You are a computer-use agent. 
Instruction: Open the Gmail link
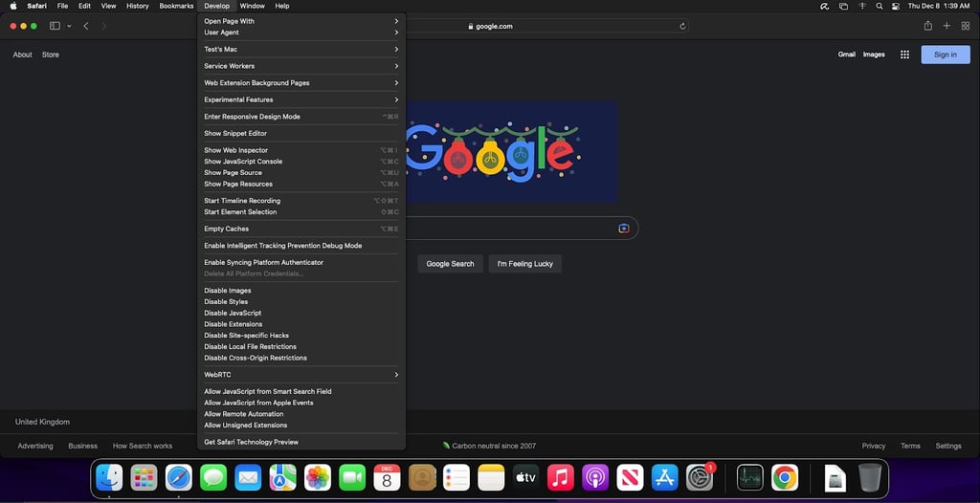[846, 55]
